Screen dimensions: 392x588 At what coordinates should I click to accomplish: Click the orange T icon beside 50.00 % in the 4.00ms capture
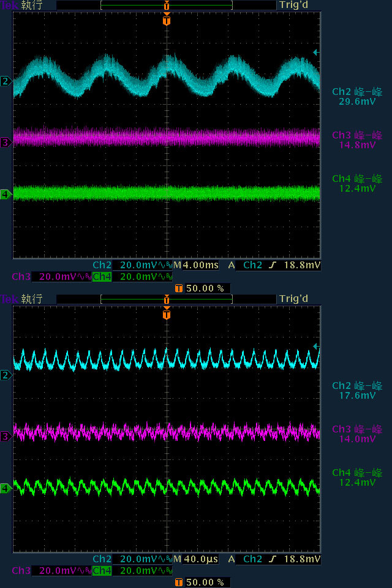coord(179,288)
